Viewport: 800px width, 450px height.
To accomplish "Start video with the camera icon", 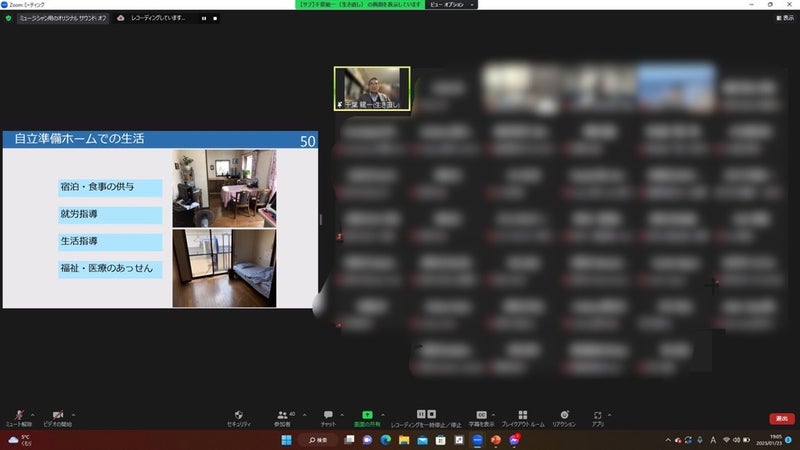I will (58, 418).
